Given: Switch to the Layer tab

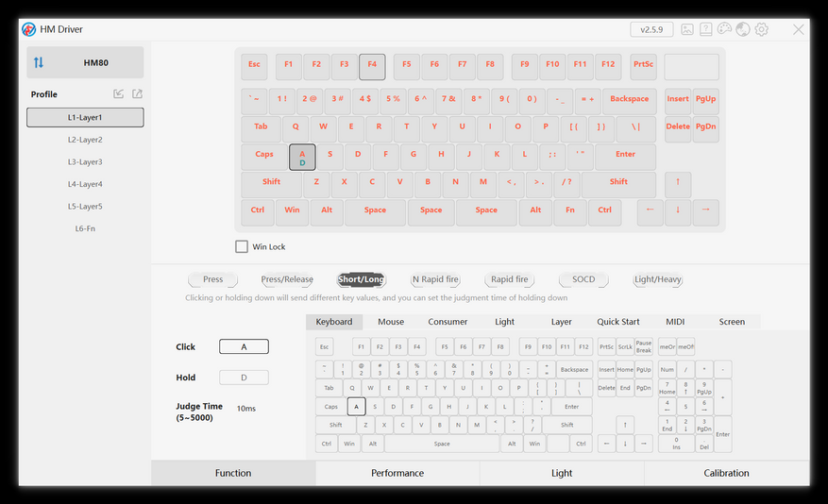Looking at the screenshot, I should [562, 322].
